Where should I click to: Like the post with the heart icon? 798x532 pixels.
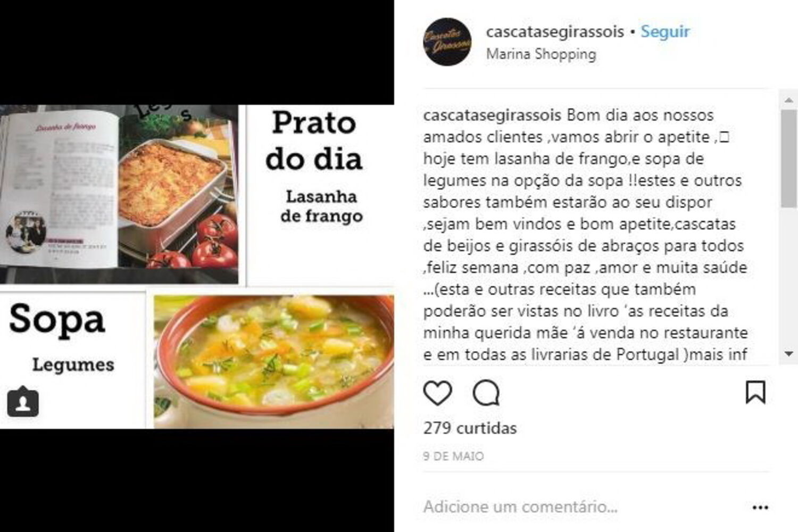(x=437, y=393)
